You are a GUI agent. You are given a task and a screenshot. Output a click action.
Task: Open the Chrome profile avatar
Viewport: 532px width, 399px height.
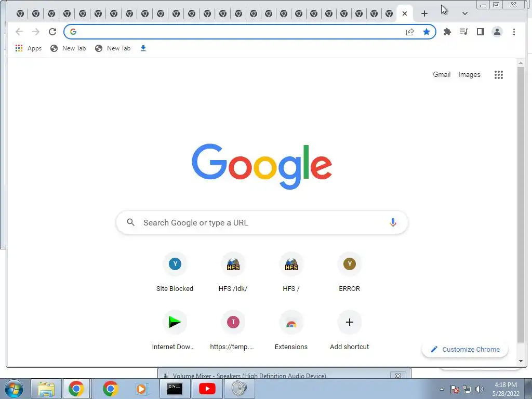[x=497, y=32]
